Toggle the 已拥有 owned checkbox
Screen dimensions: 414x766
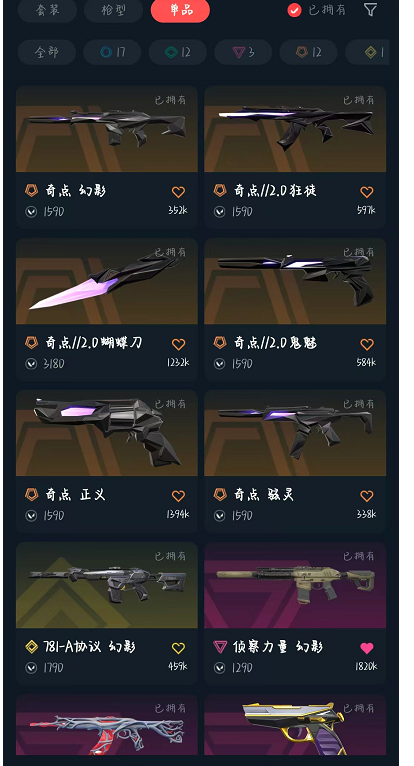[294, 10]
